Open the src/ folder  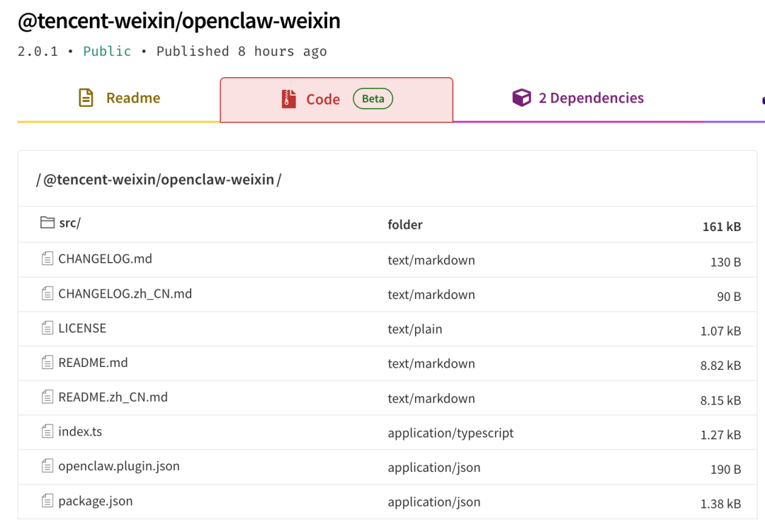tap(69, 223)
